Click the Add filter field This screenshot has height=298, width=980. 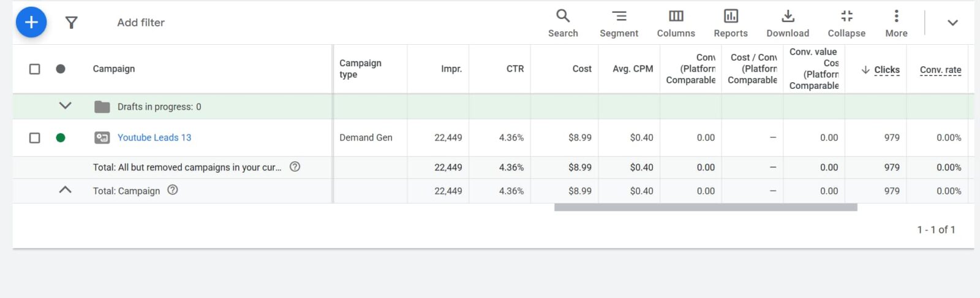pos(141,23)
